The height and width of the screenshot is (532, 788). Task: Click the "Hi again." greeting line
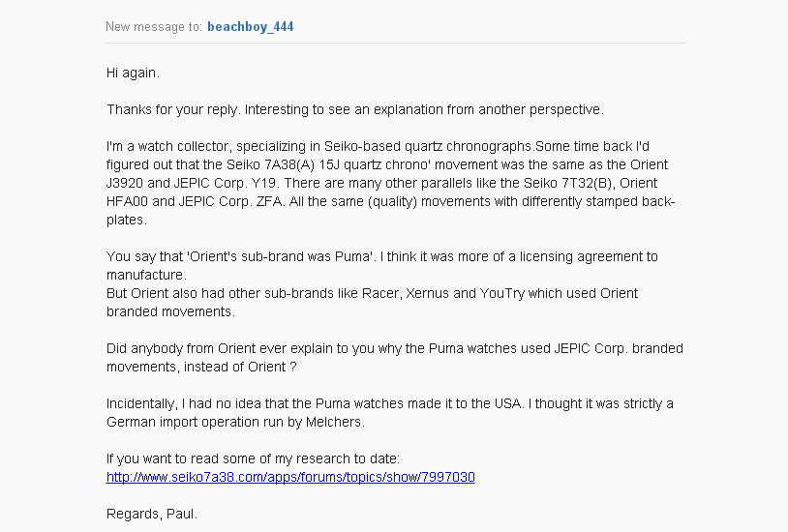tap(133, 73)
